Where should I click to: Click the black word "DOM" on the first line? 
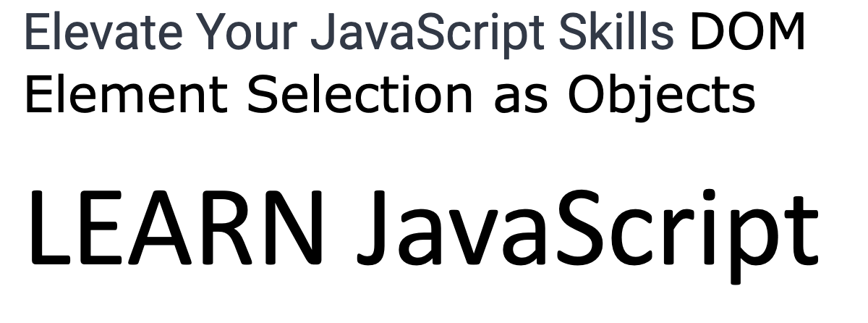coord(748,35)
